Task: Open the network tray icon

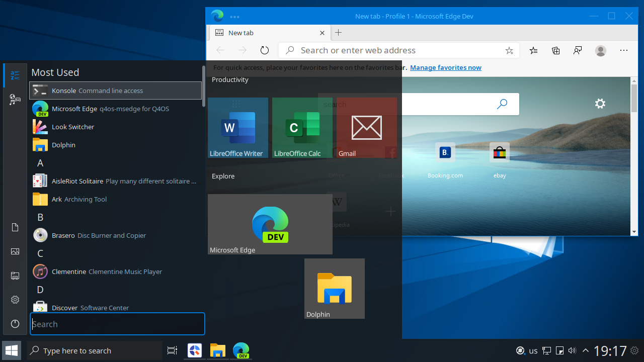Action: tap(547, 350)
